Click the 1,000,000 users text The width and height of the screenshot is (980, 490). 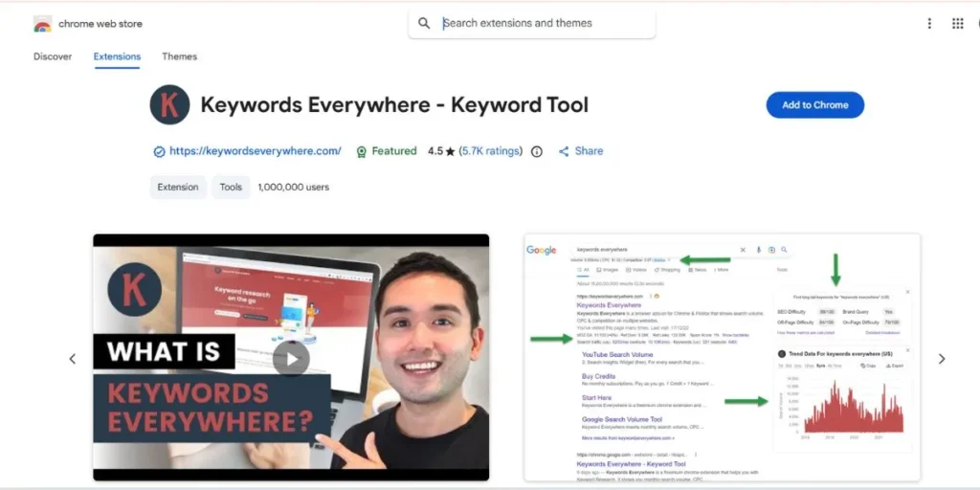click(x=293, y=187)
